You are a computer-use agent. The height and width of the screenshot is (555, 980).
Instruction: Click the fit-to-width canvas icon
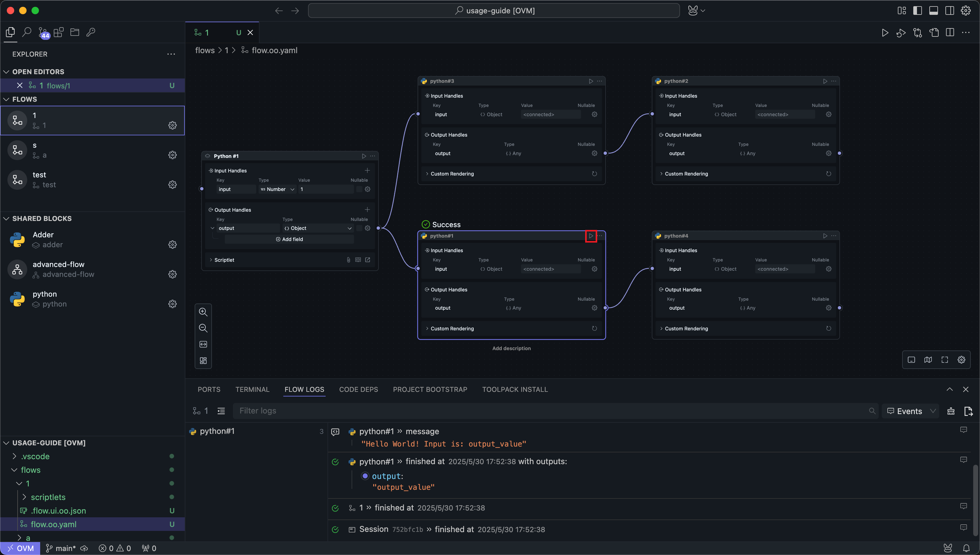coord(203,344)
